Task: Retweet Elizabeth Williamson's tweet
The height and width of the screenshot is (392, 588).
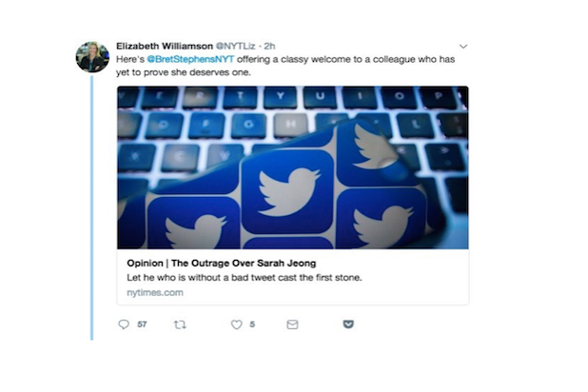Action: [180, 324]
